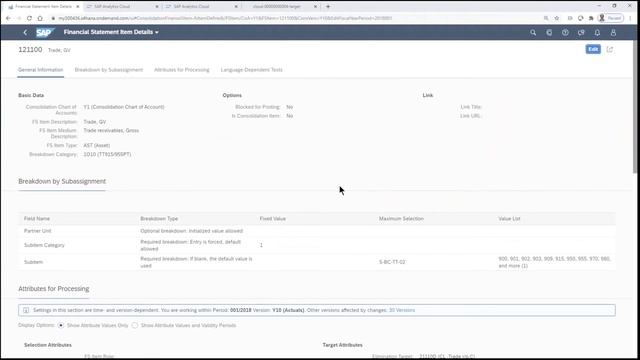Switch to the General Information tab
The height and width of the screenshot is (360, 640).
pos(40,70)
